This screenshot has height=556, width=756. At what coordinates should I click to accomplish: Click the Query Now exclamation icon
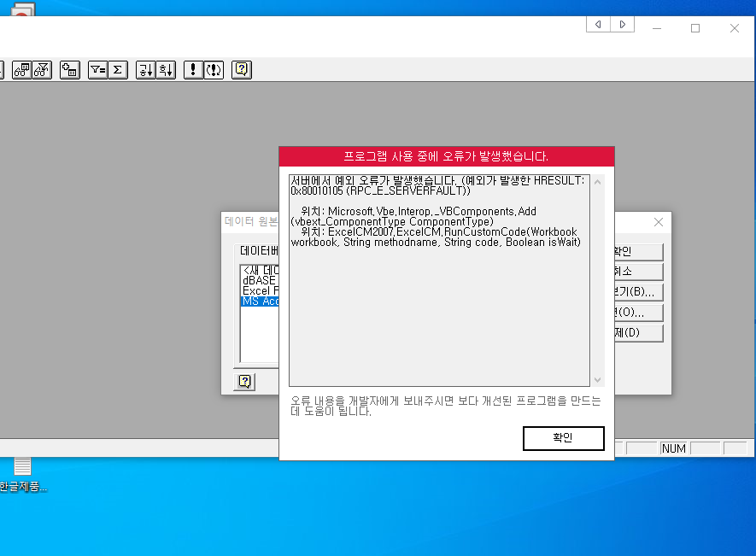[194, 70]
